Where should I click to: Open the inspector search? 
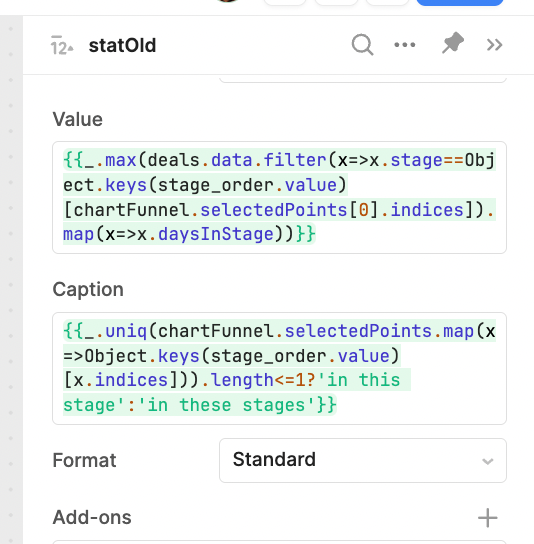(363, 45)
